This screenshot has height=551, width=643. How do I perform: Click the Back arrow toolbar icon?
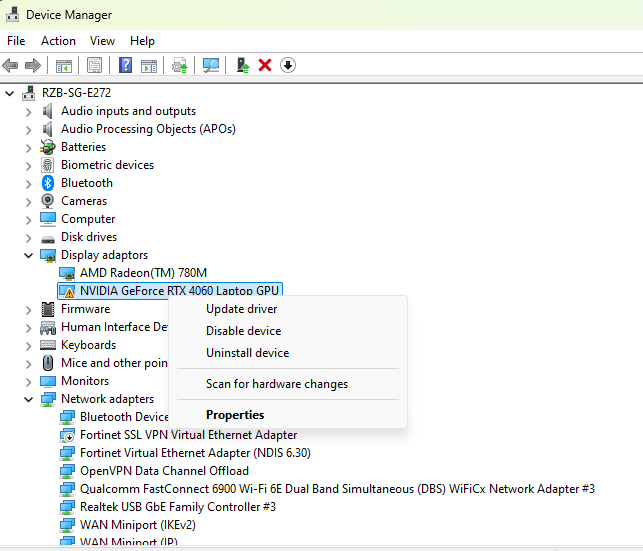10,65
